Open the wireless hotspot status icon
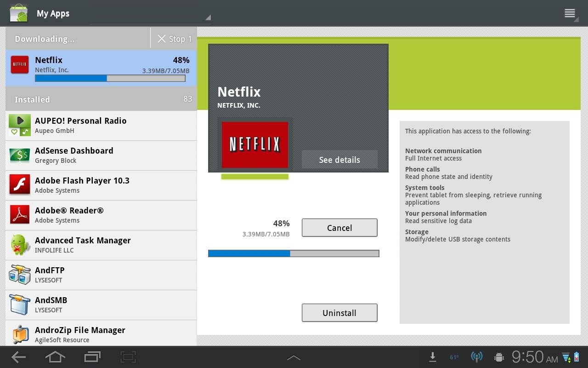The image size is (588, 368). pos(477,357)
